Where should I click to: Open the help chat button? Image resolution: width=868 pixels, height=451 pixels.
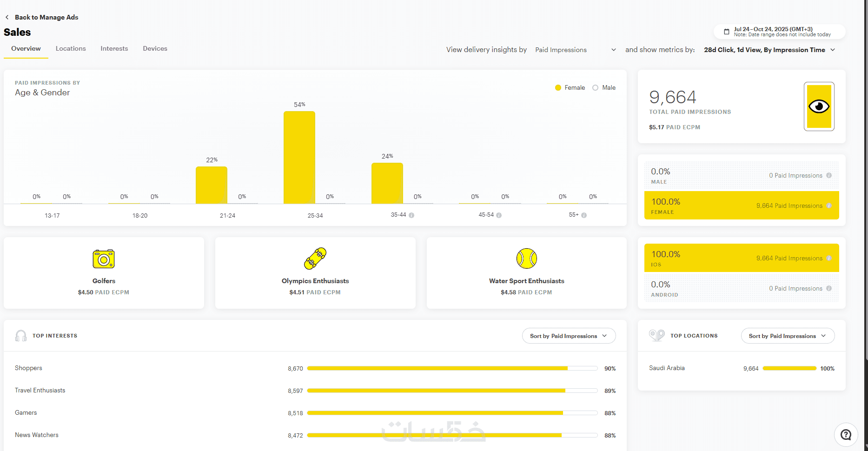(846, 435)
